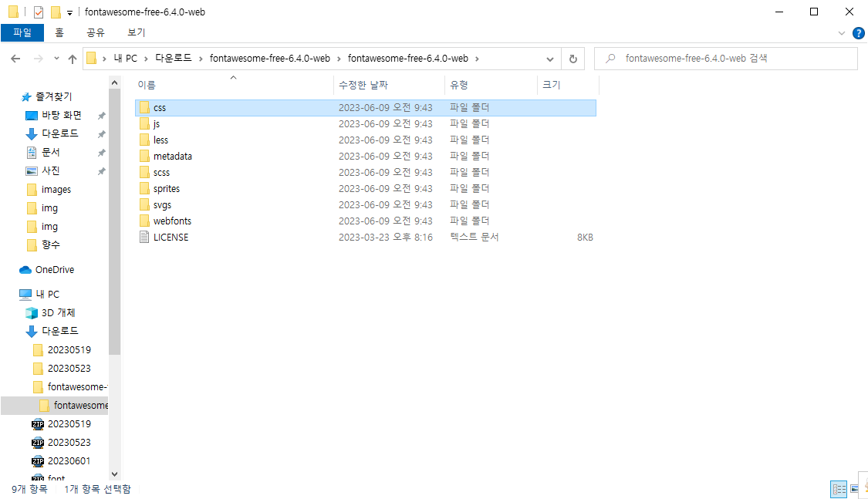Click the OneDrive cloud icon
868x499 pixels.
[25, 270]
